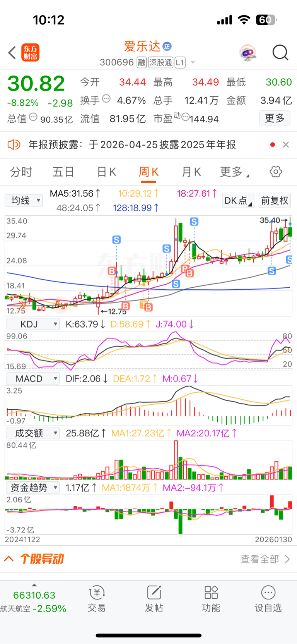Image resolution: width=297 pixels, height=644 pixels.
Task: Tap the 最低 30.60 value
Action: (278, 82)
